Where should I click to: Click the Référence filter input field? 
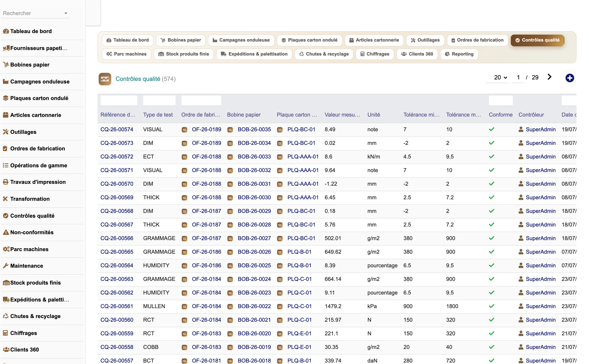pyautogui.click(x=119, y=100)
